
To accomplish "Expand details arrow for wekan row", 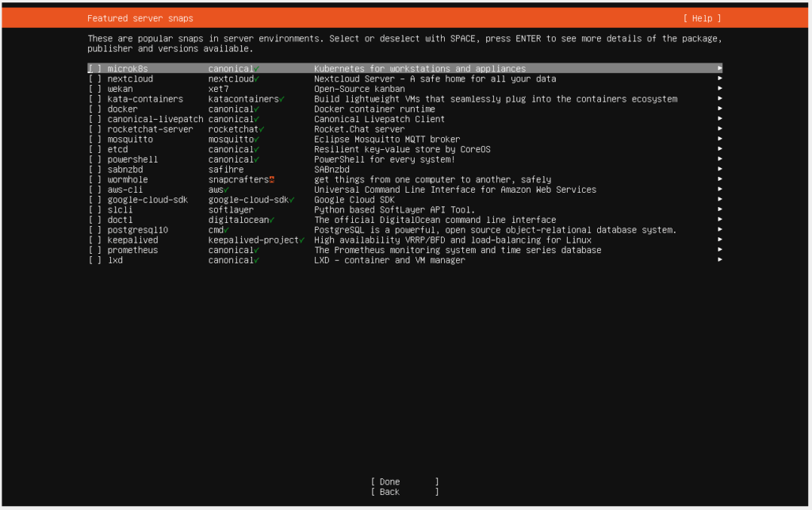I will tap(719, 90).
